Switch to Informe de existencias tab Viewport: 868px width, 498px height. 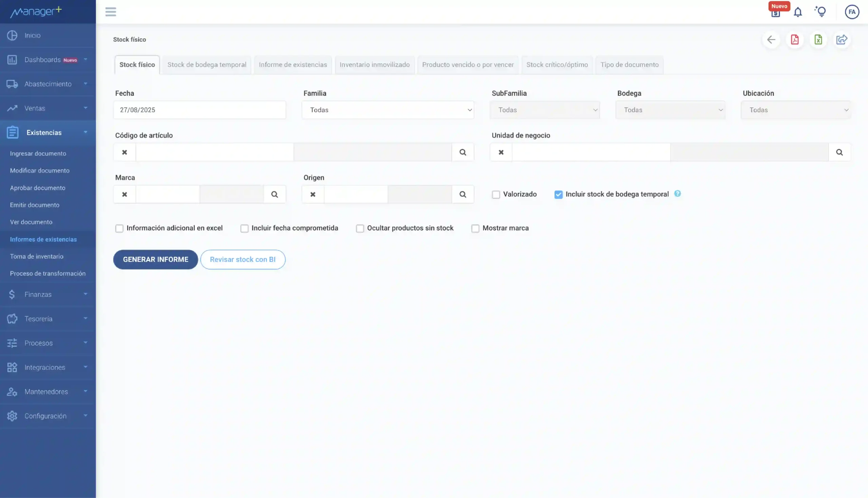click(293, 65)
